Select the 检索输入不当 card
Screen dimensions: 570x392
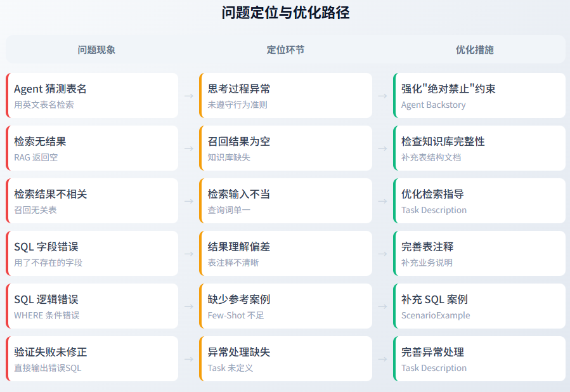pos(286,200)
